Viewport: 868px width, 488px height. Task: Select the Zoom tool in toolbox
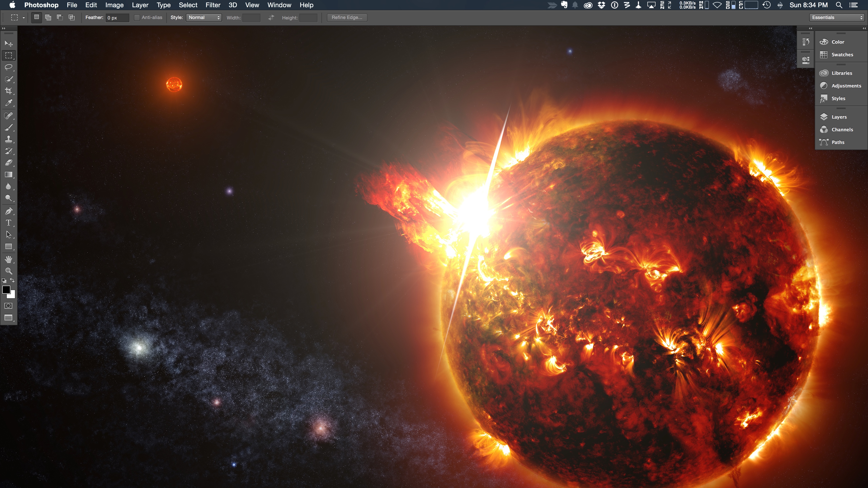click(x=8, y=271)
